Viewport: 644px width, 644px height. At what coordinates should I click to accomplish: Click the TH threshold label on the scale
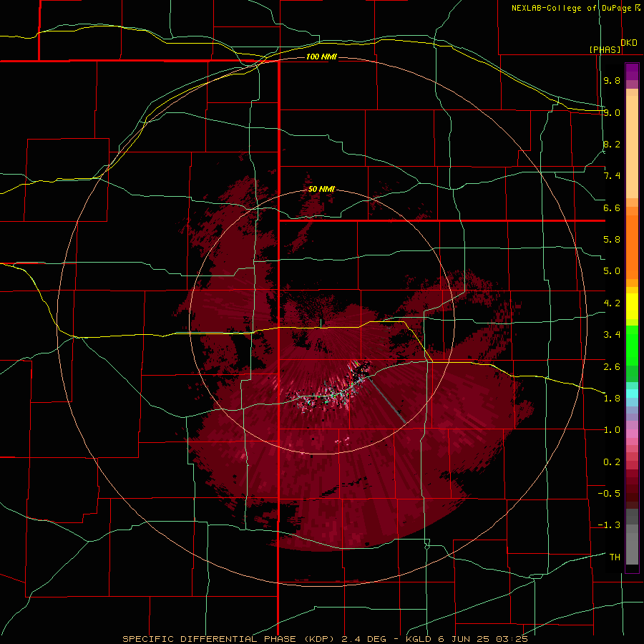[615, 557]
